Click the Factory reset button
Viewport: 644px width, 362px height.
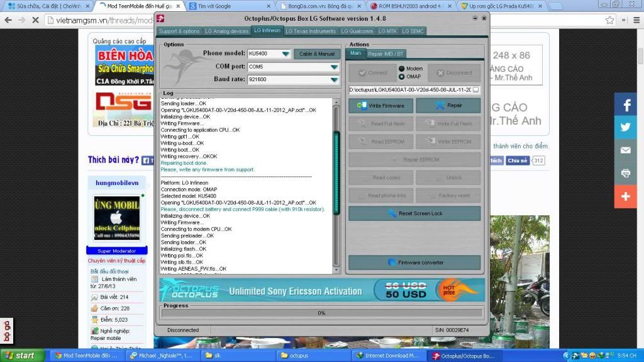(448, 195)
